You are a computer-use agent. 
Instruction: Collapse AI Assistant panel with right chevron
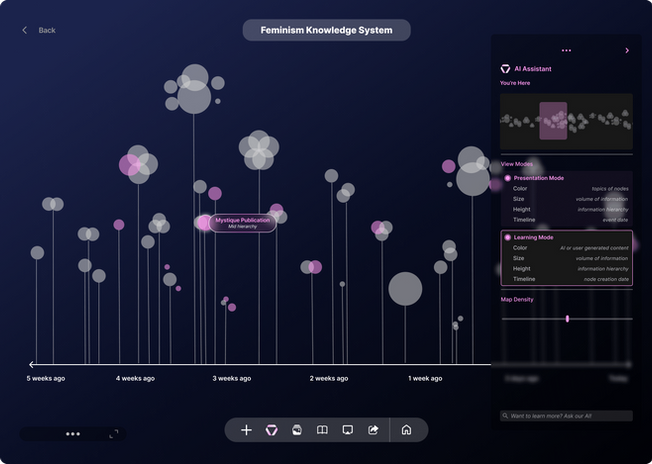coord(627,51)
